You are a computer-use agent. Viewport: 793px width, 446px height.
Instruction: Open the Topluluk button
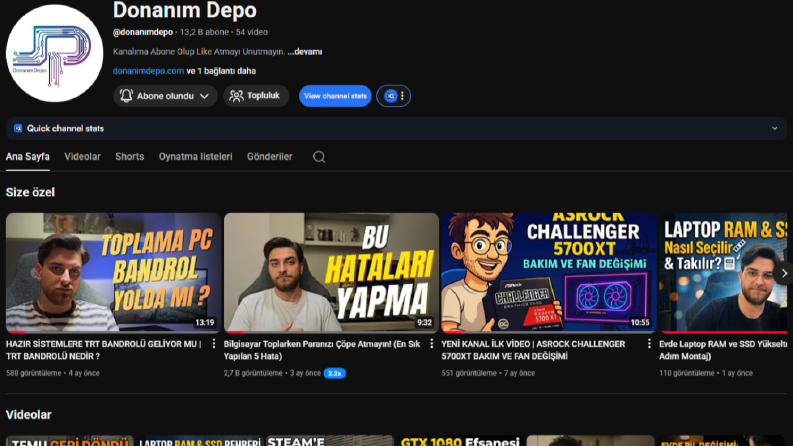256,96
